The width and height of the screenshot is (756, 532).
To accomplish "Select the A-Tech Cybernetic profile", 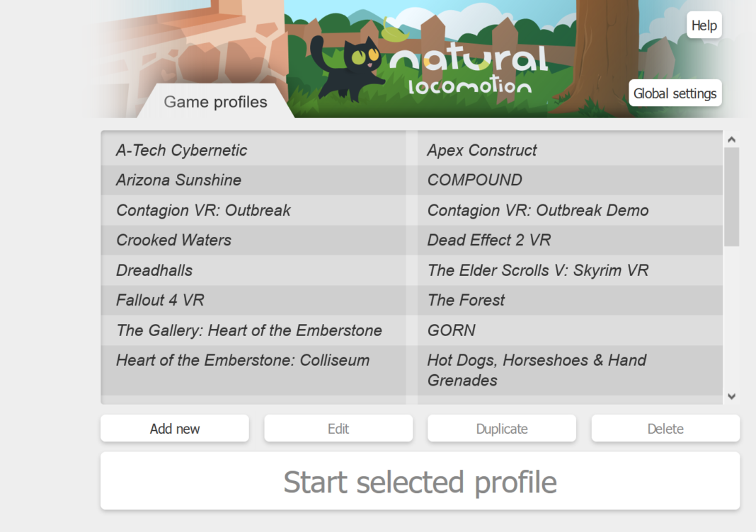I will (182, 150).
